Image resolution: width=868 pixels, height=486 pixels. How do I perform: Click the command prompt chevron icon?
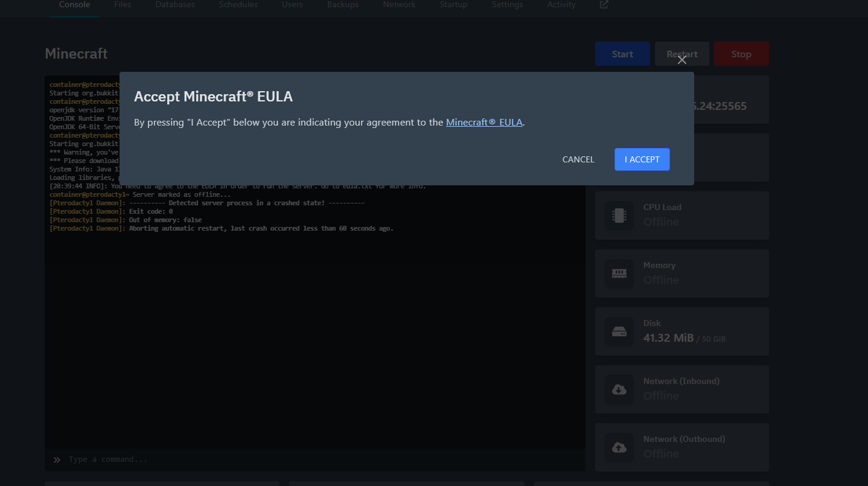click(57, 459)
